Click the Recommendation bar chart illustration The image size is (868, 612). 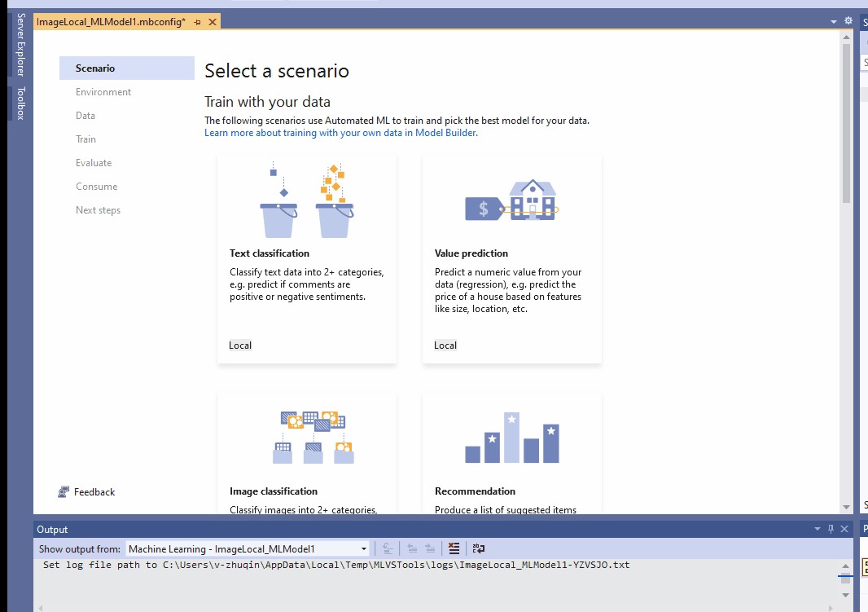[511, 437]
